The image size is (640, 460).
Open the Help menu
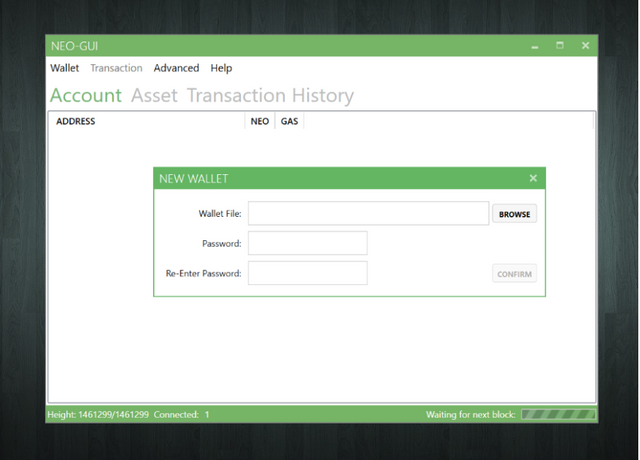(x=221, y=68)
